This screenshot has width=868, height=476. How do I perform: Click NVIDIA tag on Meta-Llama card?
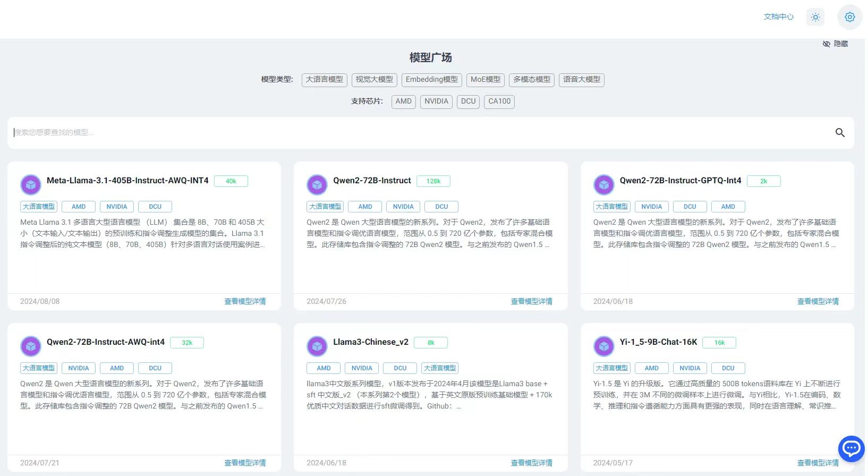(117, 207)
